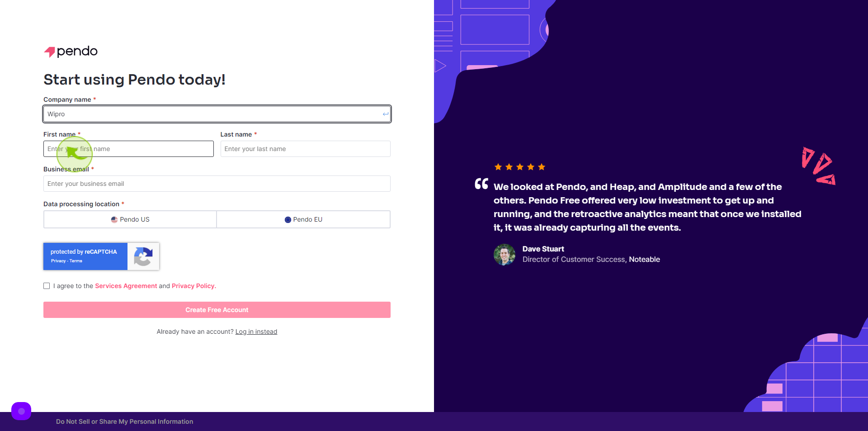Focus the Business email input field
Viewport: 868px width, 431px height.
[217, 184]
